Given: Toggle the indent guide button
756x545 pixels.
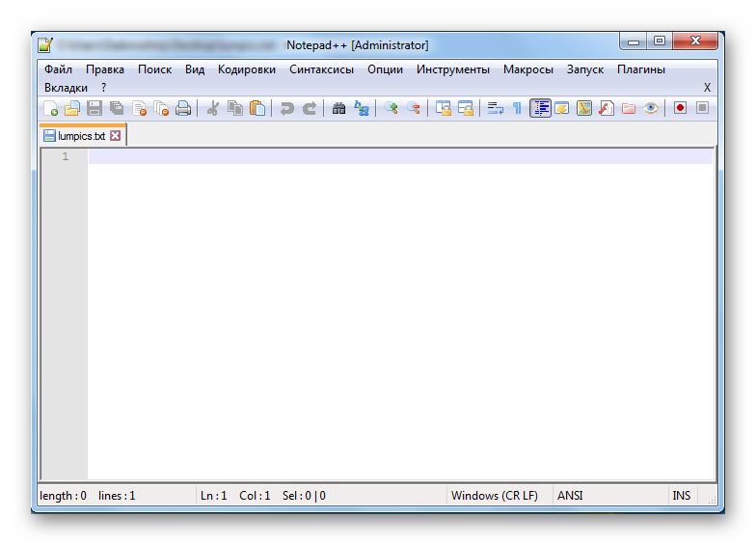Looking at the screenshot, I should coord(540,108).
